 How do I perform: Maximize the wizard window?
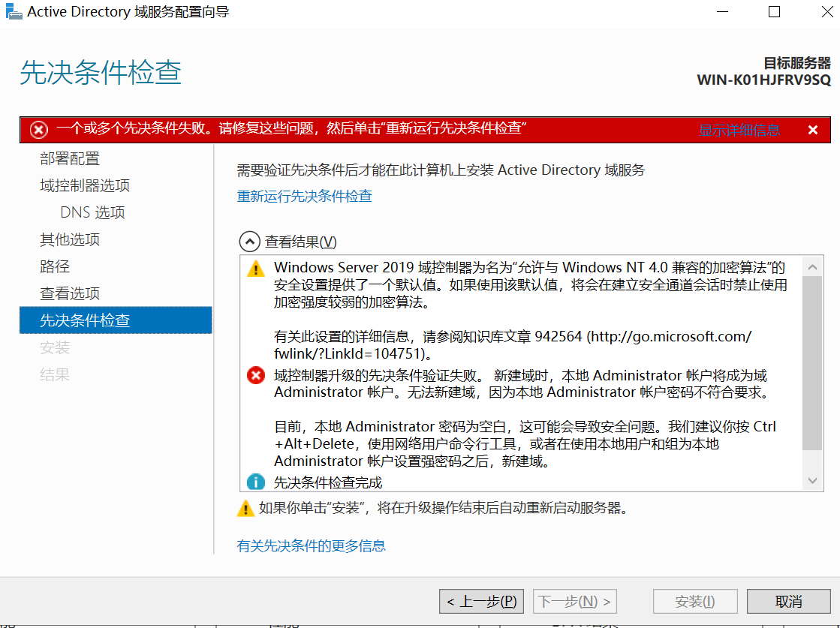pyautogui.click(x=774, y=11)
